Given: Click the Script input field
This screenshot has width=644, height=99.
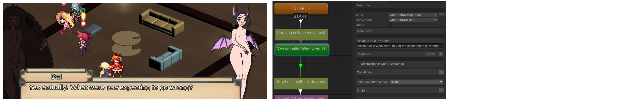Looking at the screenshot, I should (x=400, y=95).
